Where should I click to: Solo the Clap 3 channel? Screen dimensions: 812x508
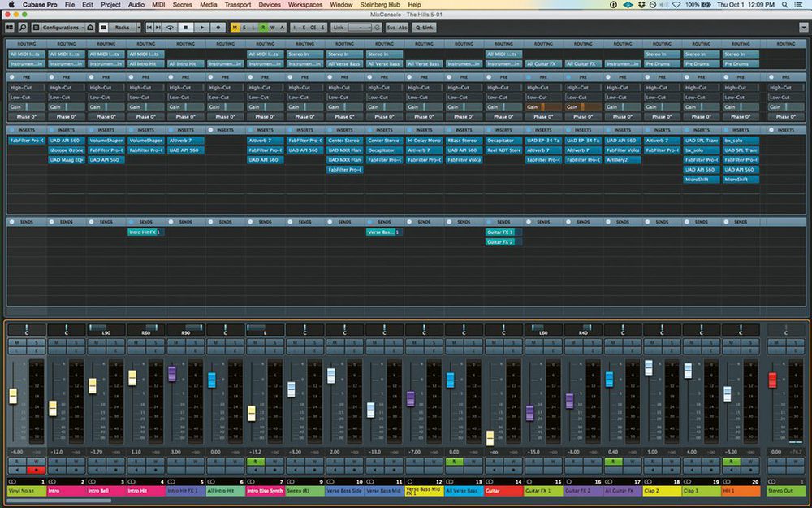click(x=712, y=343)
